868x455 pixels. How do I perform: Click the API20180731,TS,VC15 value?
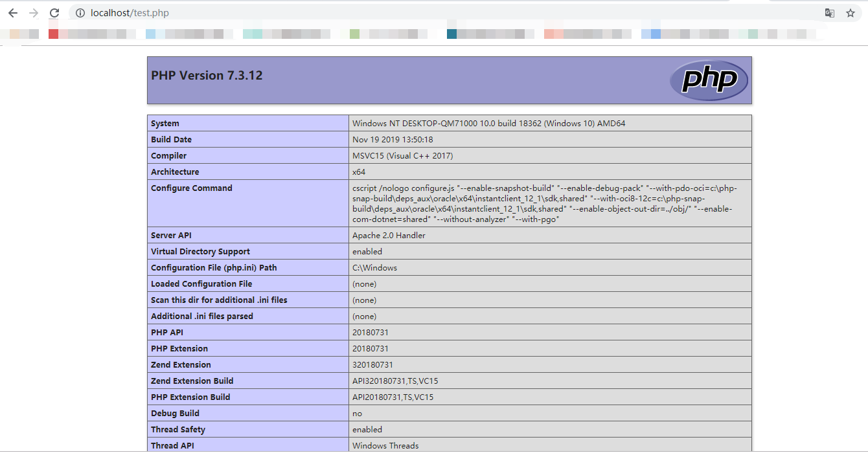pos(393,397)
